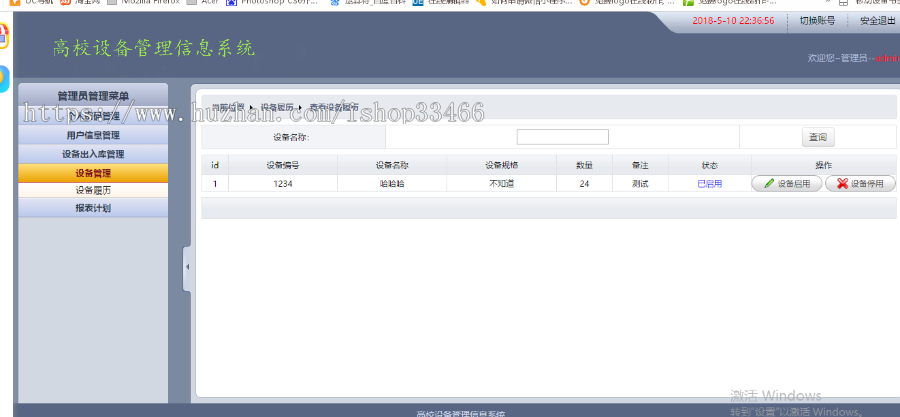Select the remark cell 测试
This screenshot has height=417, width=900.
[640, 184]
